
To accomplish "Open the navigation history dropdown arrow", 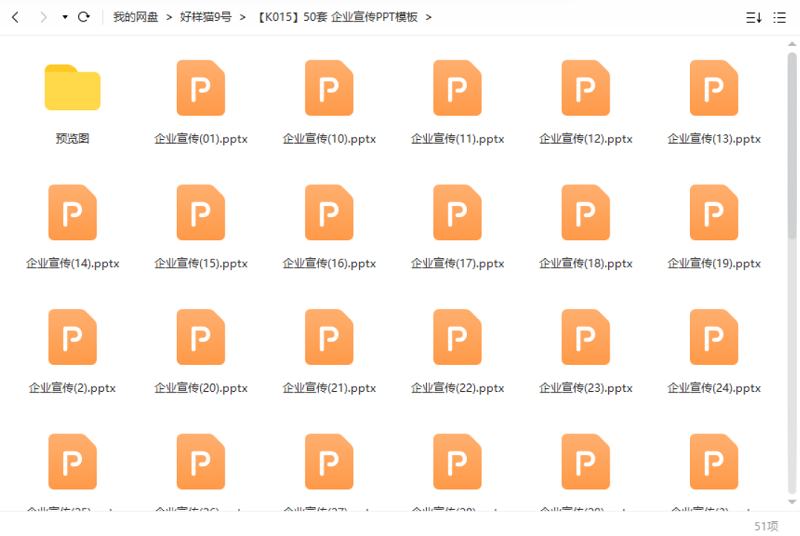I will 65,17.
